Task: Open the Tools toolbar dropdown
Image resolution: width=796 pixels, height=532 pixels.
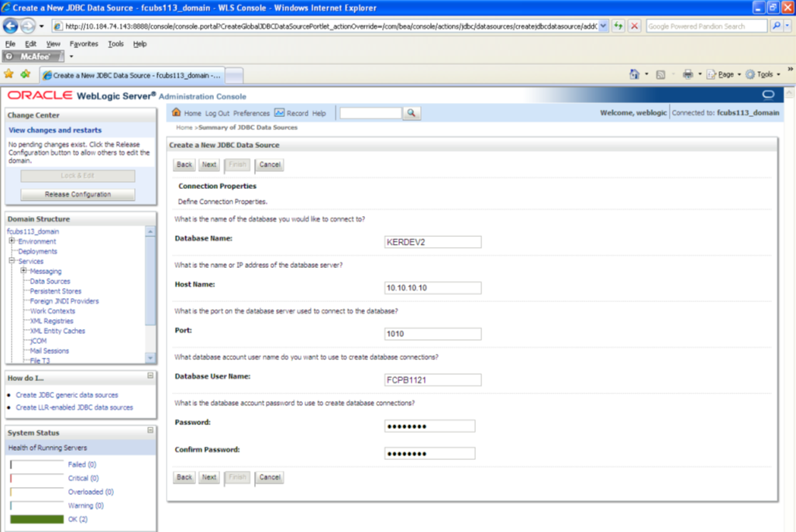Action: (x=778, y=74)
